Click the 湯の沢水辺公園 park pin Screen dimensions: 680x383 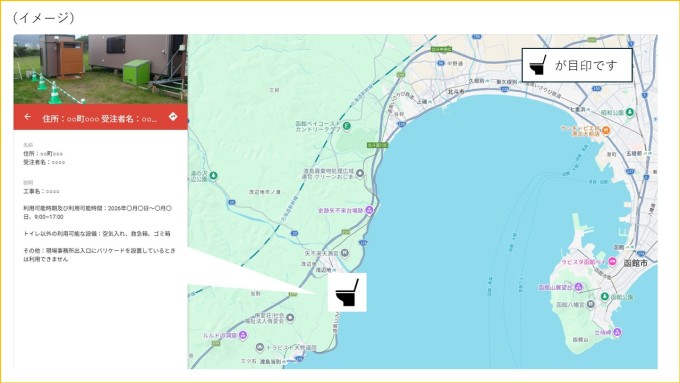213,176
